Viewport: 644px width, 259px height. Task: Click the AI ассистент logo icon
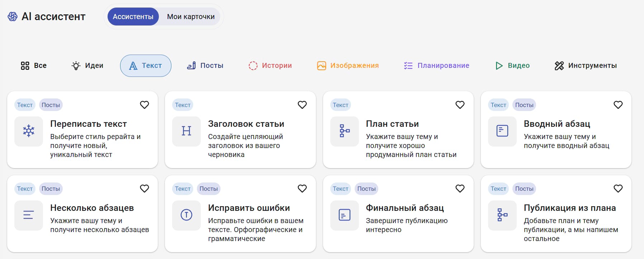tap(13, 17)
